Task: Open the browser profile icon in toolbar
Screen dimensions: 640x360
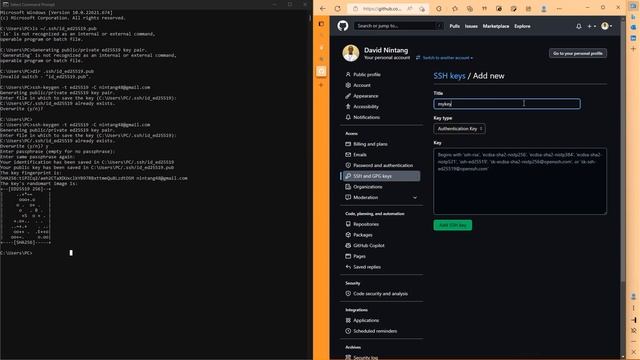Action: click(x=543, y=9)
